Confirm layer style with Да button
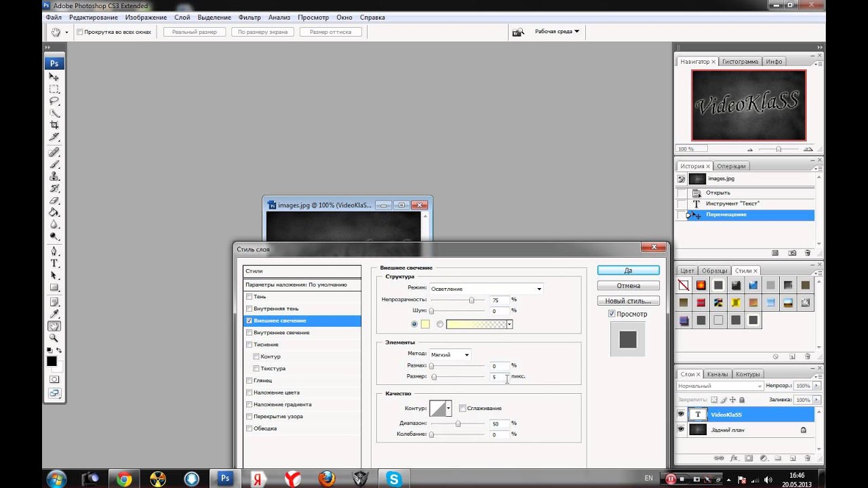The width and height of the screenshot is (868, 488). tap(628, 270)
